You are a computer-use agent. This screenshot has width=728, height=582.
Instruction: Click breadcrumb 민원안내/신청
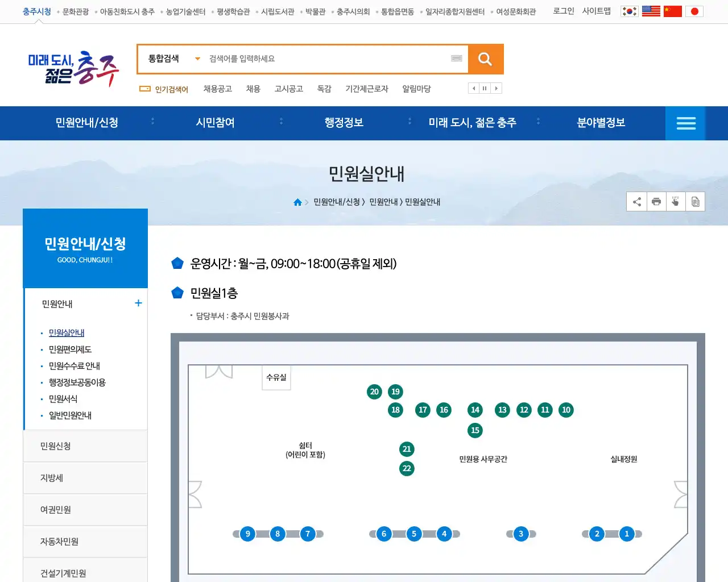pos(337,202)
